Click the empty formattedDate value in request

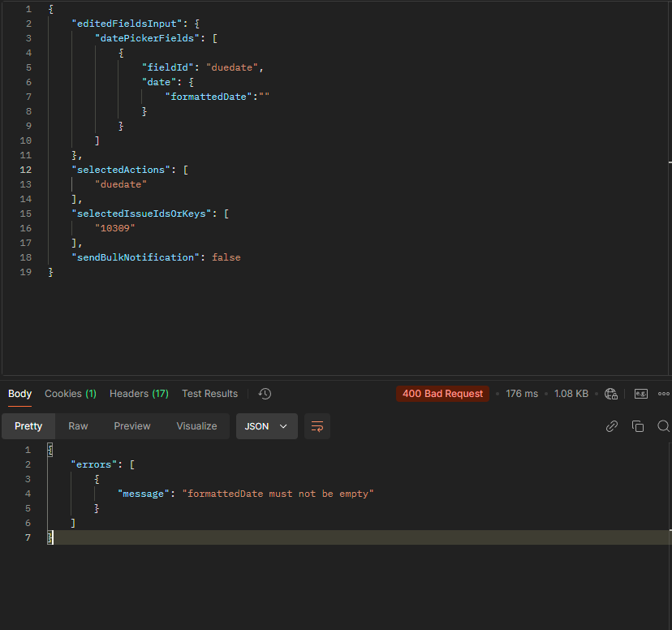[x=264, y=97]
